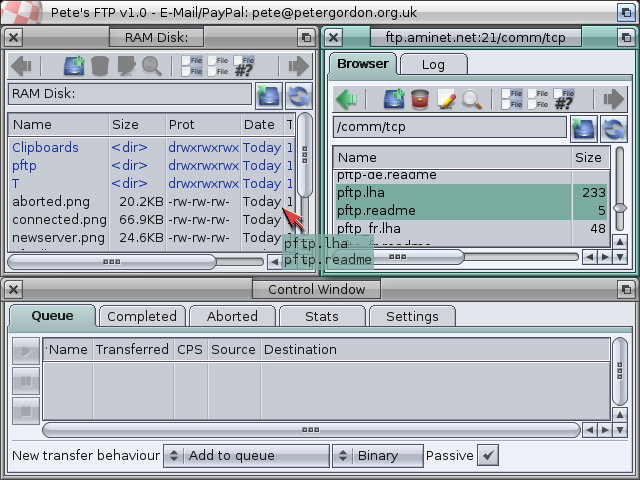This screenshot has height=480, width=640.
Task: Click Control Window zoom gadget
Action: click(x=626, y=289)
